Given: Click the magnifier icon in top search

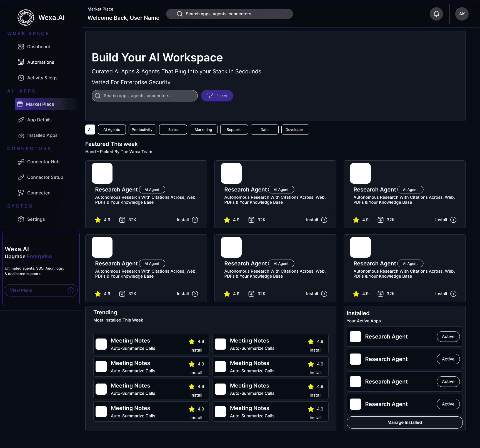Looking at the screenshot, I should (x=180, y=14).
